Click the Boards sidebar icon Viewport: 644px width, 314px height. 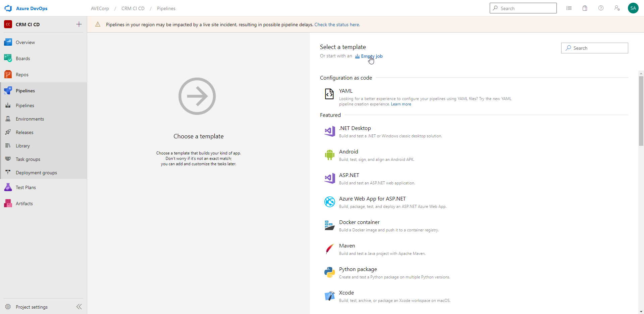coord(8,58)
